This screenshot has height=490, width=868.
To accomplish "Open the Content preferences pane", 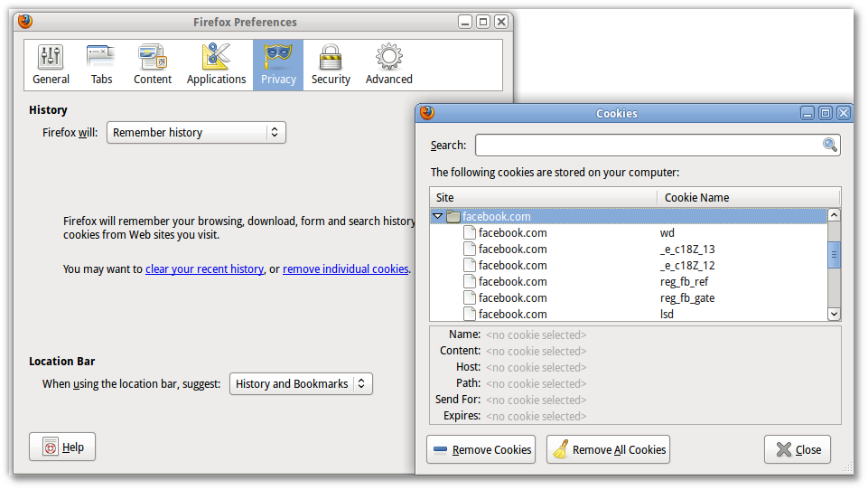I will point(153,65).
